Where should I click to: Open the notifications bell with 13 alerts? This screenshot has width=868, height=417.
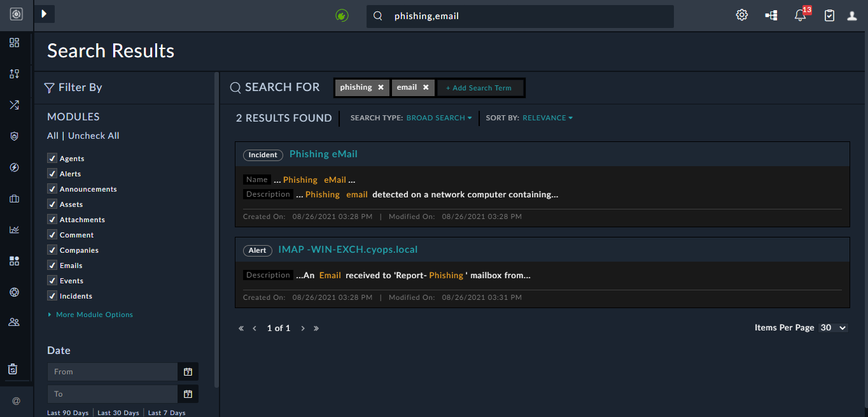(x=800, y=15)
